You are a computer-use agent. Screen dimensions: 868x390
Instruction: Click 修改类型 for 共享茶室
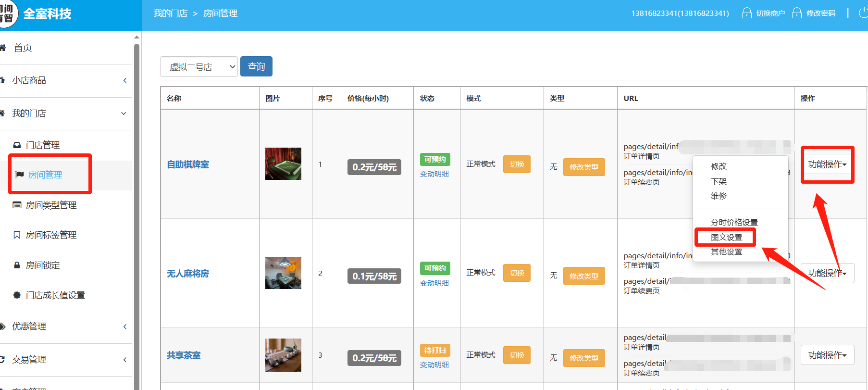(x=584, y=358)
